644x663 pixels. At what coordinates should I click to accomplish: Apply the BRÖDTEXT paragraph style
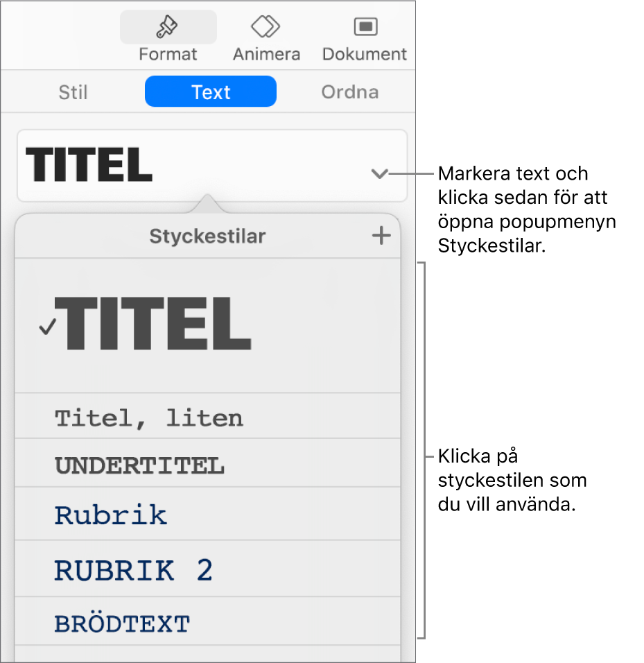point(122,624)
